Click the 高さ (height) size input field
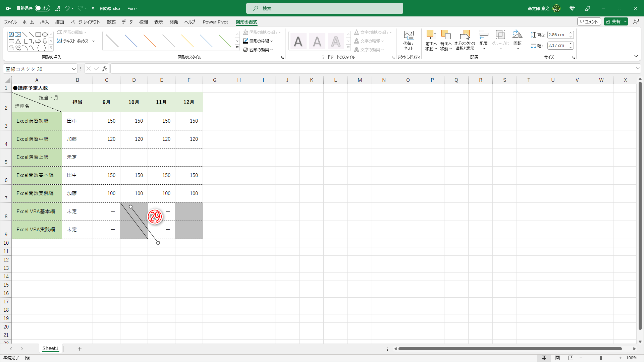The height and width of the screenshot is (362, 644). pyautogui.click(x=557, y=35)
